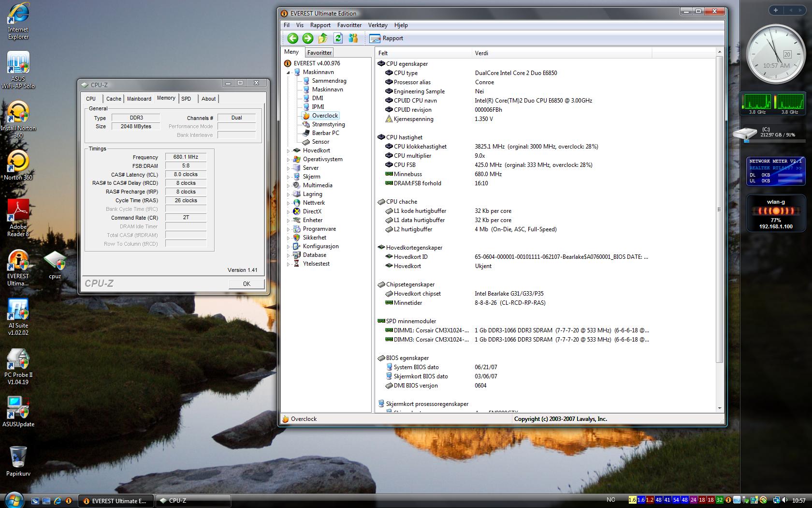Select Strømstyring in the tree
Image resolution: width=812 pixels, height=508 pixels.
pyautogui.click(x=328, y=124)
